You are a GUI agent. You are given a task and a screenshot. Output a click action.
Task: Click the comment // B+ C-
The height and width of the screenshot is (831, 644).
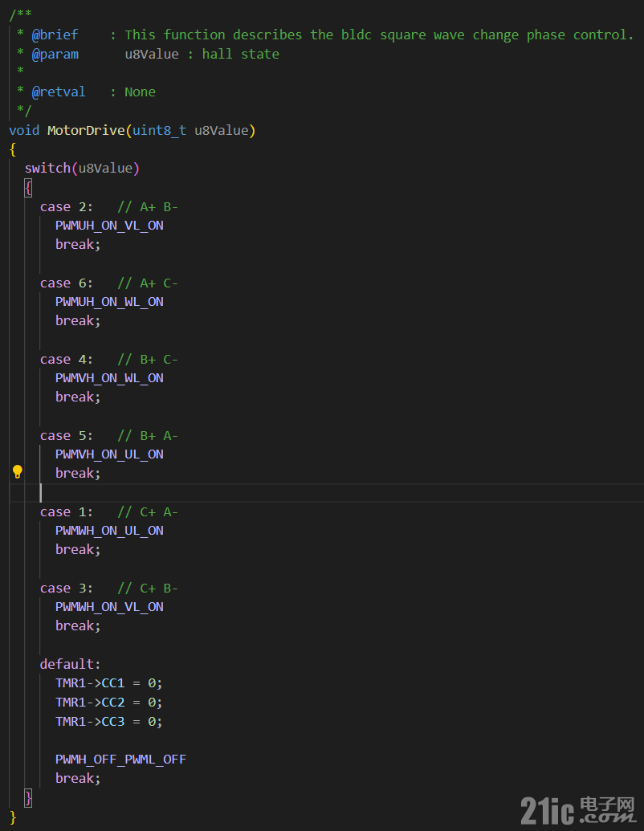148,360
